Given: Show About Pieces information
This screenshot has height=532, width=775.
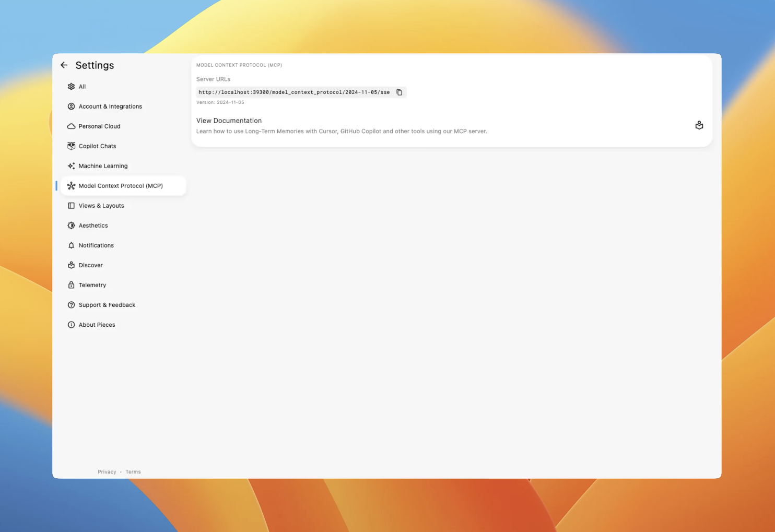Looking at the screenshot, I should 123,325.
